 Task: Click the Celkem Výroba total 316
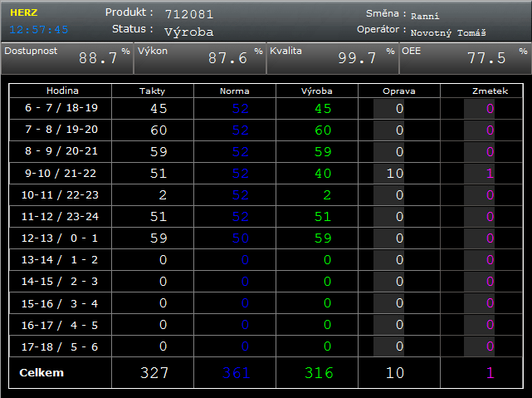(x=320, y=373)
